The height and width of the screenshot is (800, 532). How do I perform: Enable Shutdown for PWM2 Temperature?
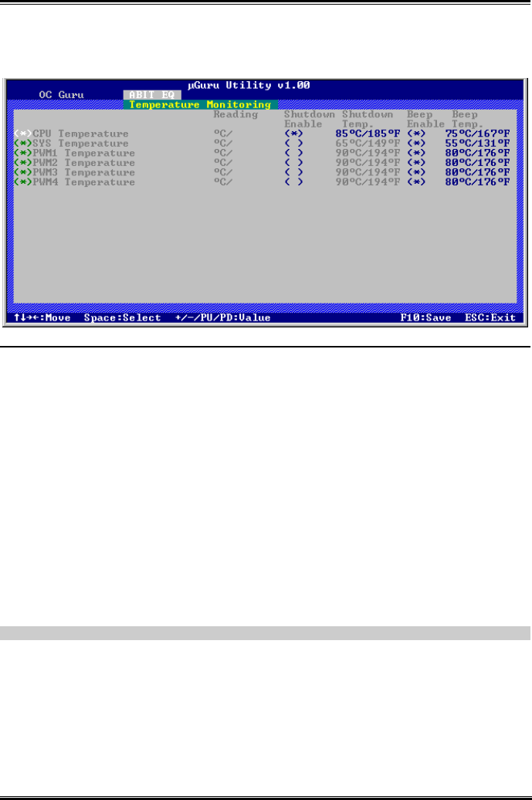click(294, 163)
